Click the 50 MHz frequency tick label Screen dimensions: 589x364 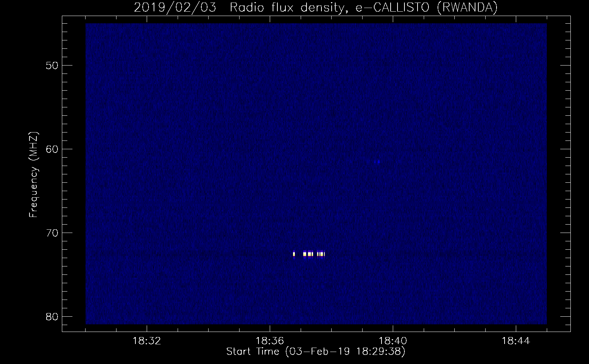[x=52, y=66]
